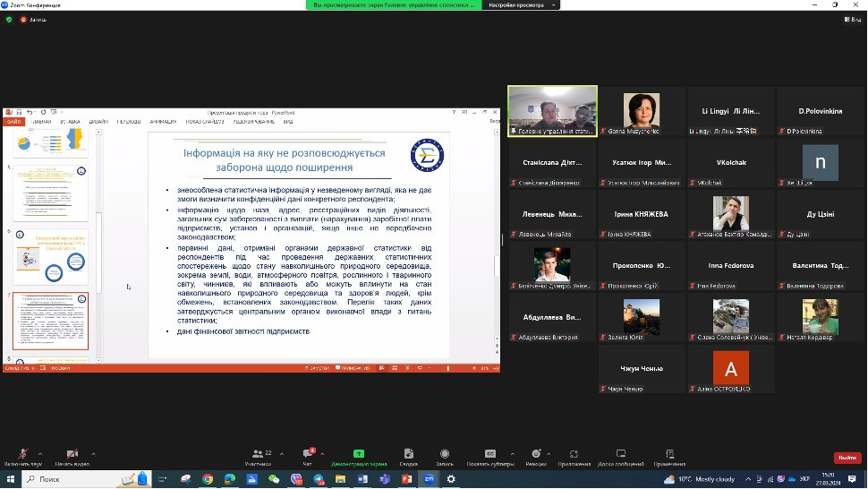The width and height of the screenshot is (868, 489).
Task: Open 'Доски сообщений' whiteboards icon
Action: [621, 454]
